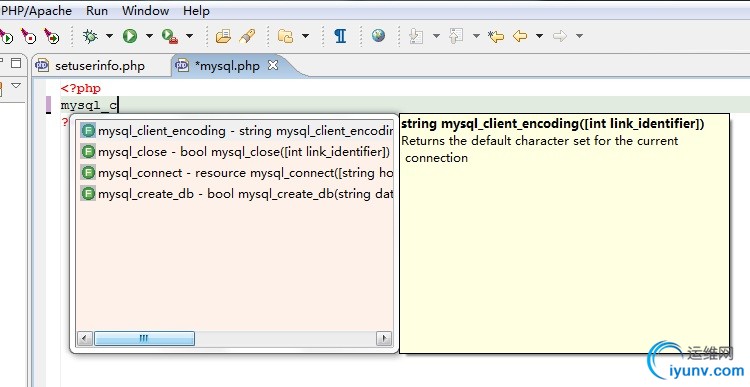750x387 pixels.
Task: Click the tooltip function signature heading
Action: click(552, 124)
